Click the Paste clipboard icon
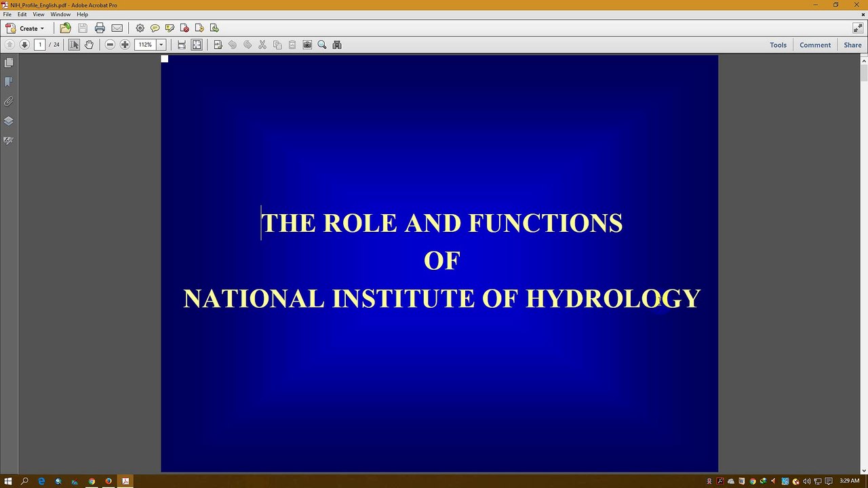 pos(292,45)
